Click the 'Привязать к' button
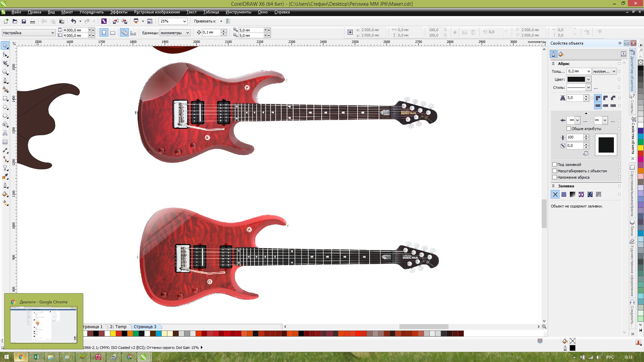The height and width of the screenshot is (362, 644). pyautogui.click(x=205, y=21)
